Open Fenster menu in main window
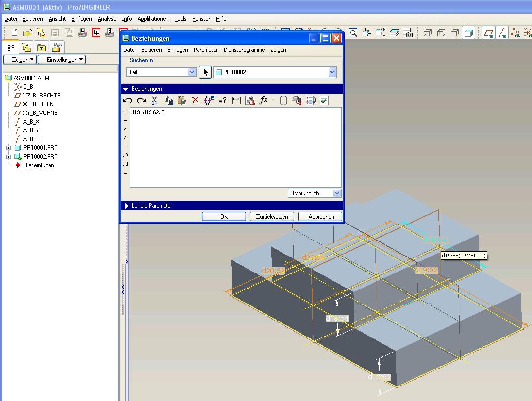 coord(201,19)
